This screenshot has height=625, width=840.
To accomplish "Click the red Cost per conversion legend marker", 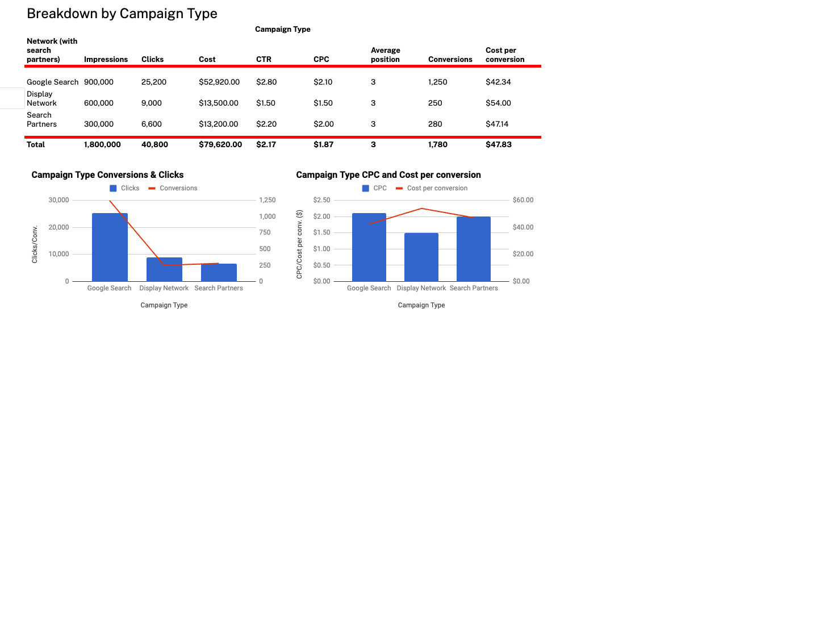I will [x=399, y=188].
